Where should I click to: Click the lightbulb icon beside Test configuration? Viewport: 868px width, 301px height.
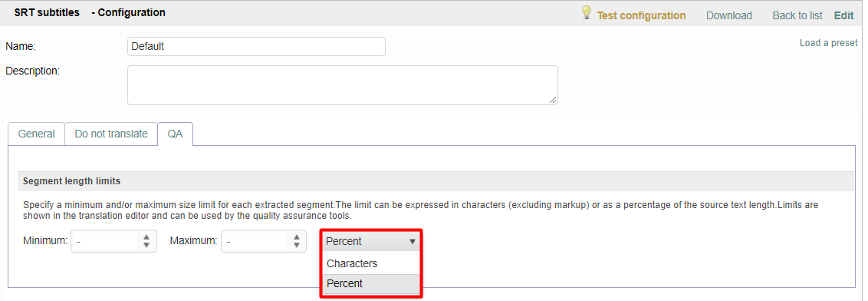click(x=587, y=13)
